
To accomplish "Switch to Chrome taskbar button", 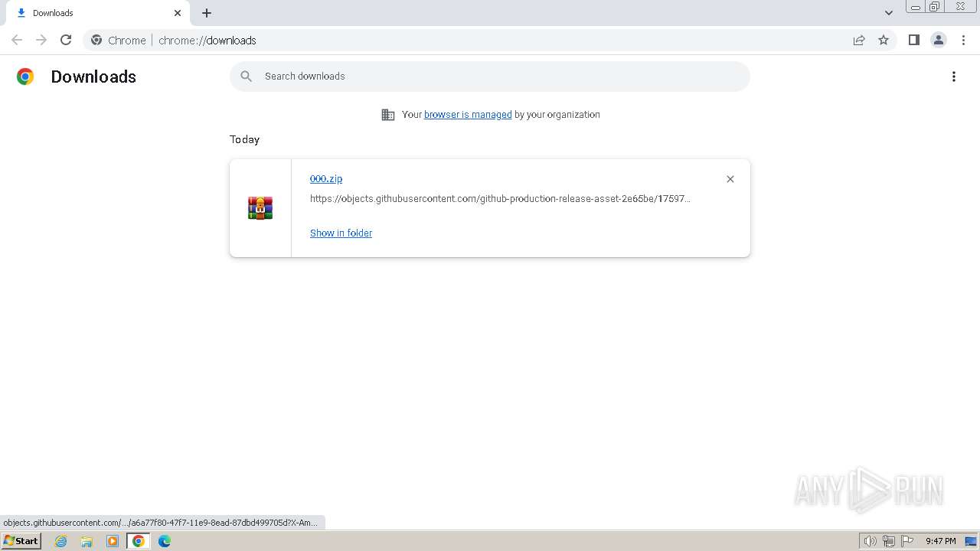I will tap(139, 541).
